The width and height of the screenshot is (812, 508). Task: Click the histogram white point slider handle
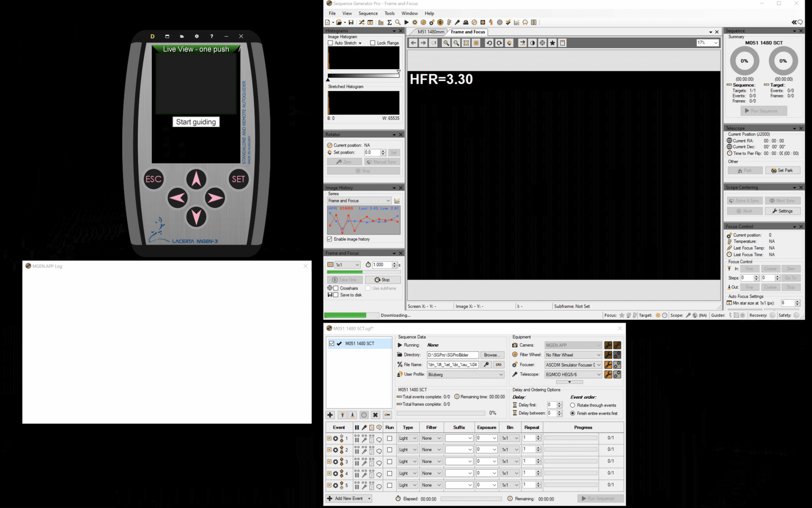(398, 72)
